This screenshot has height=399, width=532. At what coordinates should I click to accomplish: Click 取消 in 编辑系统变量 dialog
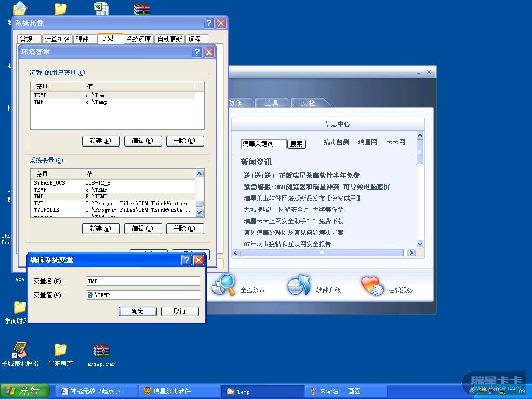179,311
